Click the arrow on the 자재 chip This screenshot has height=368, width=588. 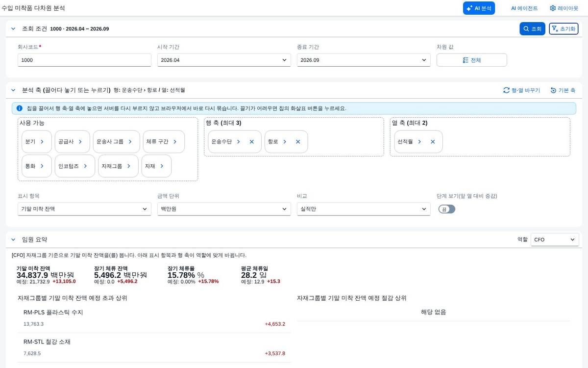[x=162, y=166]
